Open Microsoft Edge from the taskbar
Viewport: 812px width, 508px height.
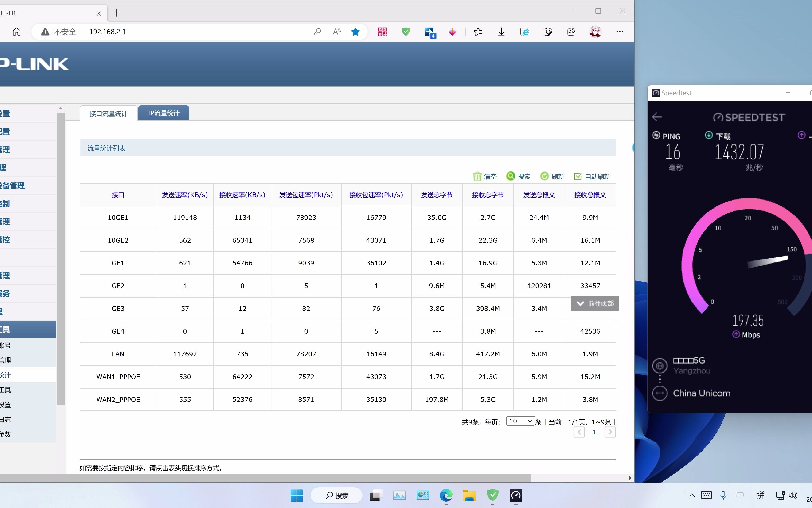tap(446, 495)
